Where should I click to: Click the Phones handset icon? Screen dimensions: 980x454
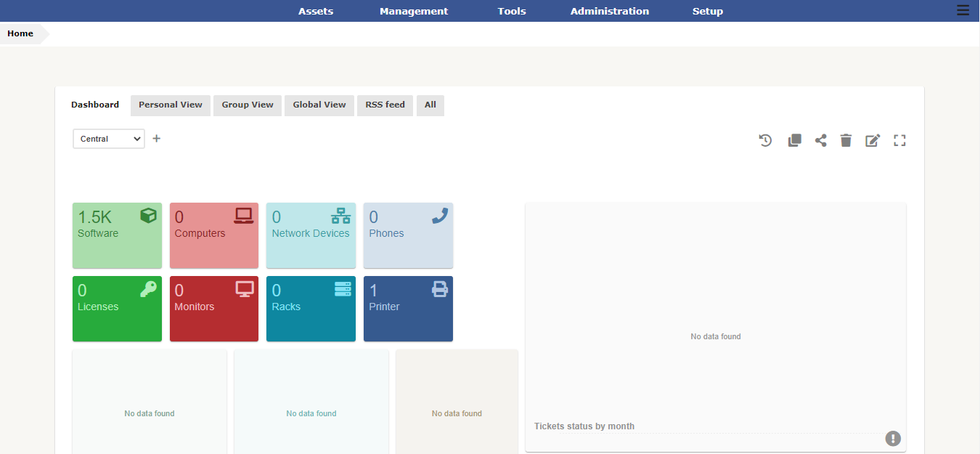point(440,215)
